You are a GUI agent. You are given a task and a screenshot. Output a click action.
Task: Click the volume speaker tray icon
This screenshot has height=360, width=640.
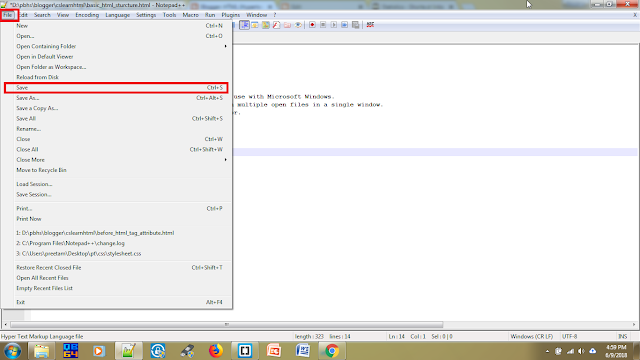(x=581, y=351)
